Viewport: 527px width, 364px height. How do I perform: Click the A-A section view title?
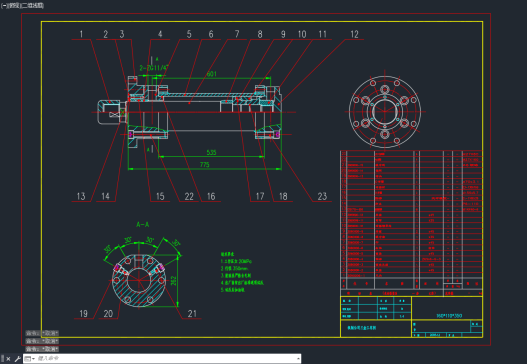[x=143, y=224]
